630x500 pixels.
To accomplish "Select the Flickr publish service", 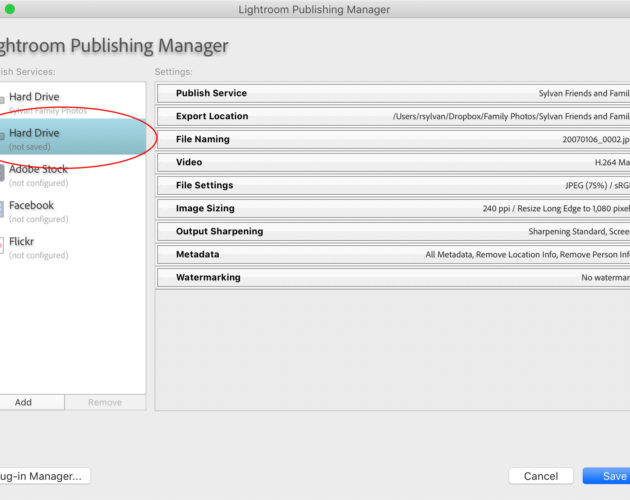I will pos(72,247).
